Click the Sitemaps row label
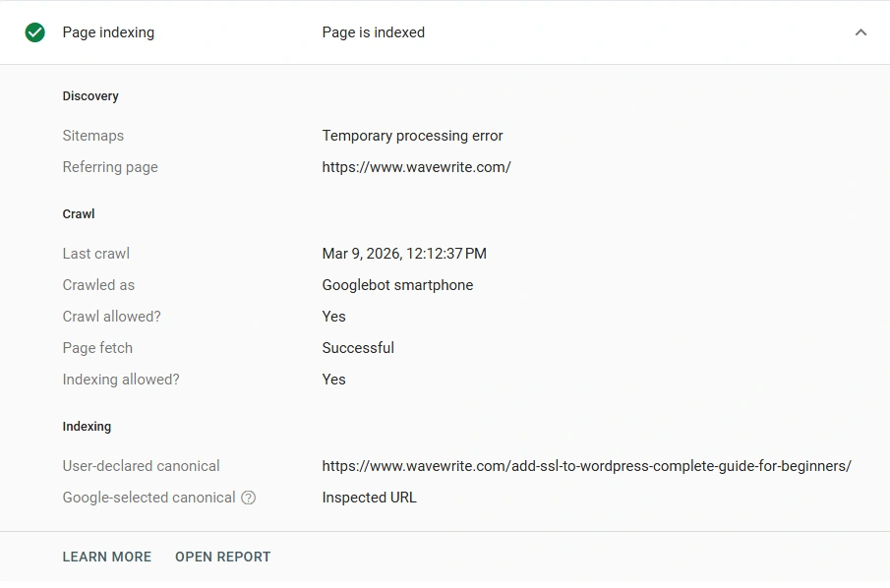Viewport: 890px width, 588px height. 93,136
